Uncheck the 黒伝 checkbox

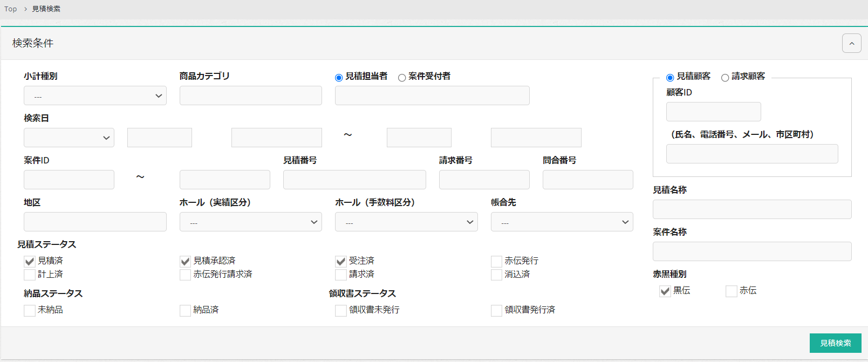click(665, 291)
